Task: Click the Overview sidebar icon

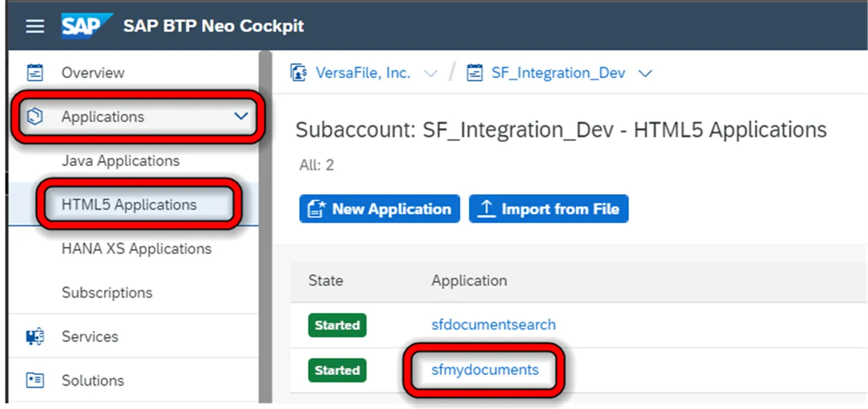Action: [x=34, y=72]
